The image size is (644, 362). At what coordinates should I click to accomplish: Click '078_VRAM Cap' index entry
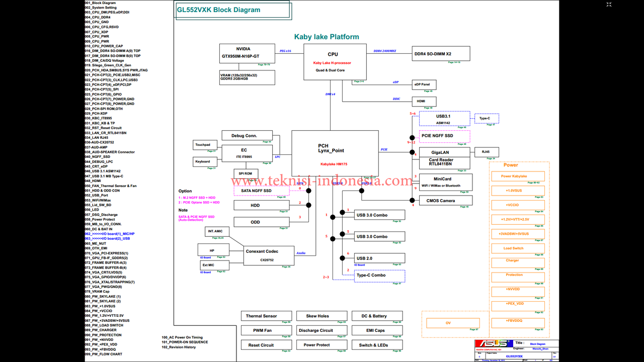coord(97,292)
